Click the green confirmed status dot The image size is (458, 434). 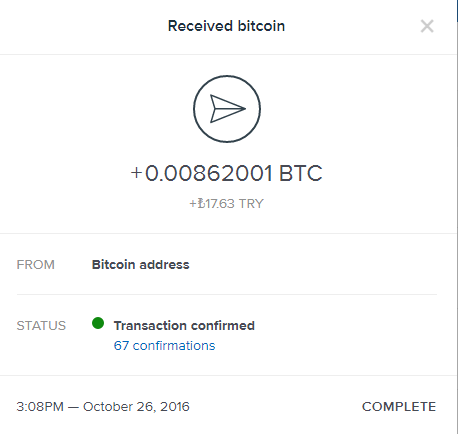[x=98, y=323]
